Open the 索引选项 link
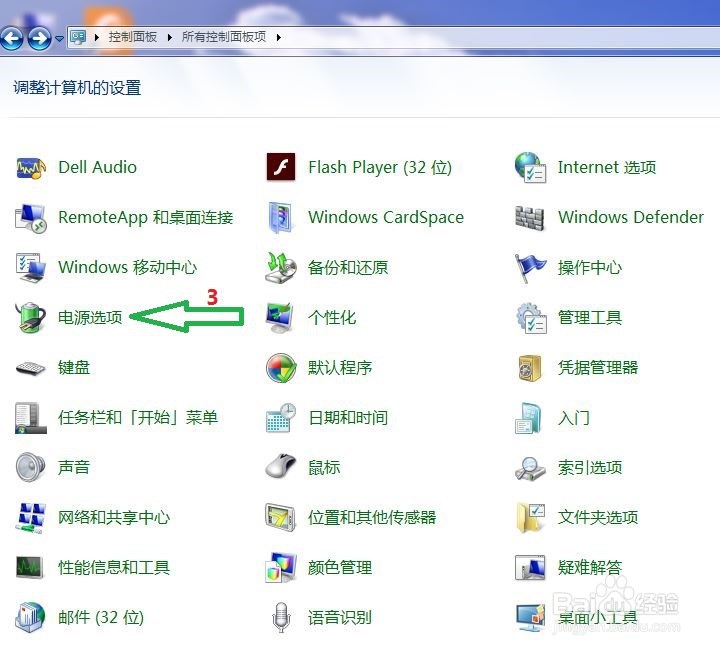Viewport: 720px width, 652px height. click(590, 467)
